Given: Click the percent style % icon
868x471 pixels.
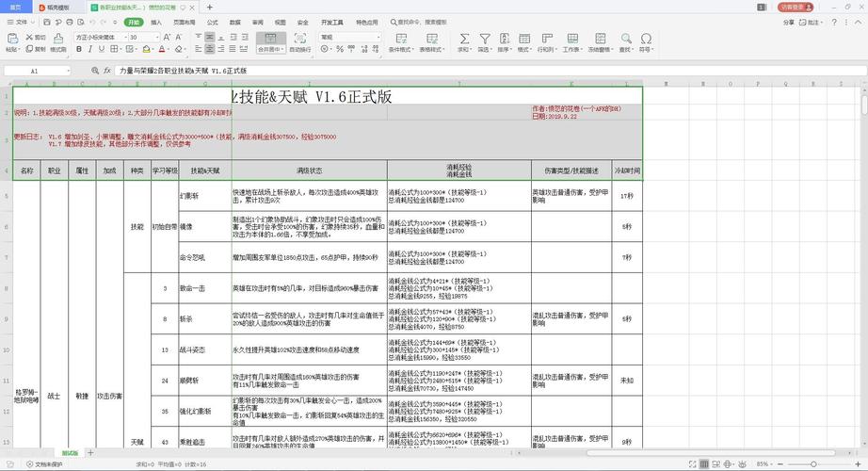Looking at the screenshot, I should point(340,49).
